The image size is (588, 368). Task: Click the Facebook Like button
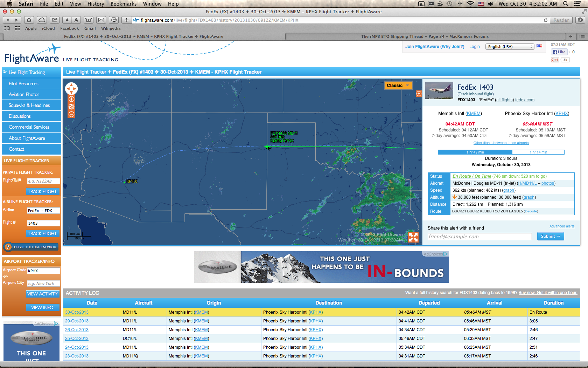coord(559,52)
